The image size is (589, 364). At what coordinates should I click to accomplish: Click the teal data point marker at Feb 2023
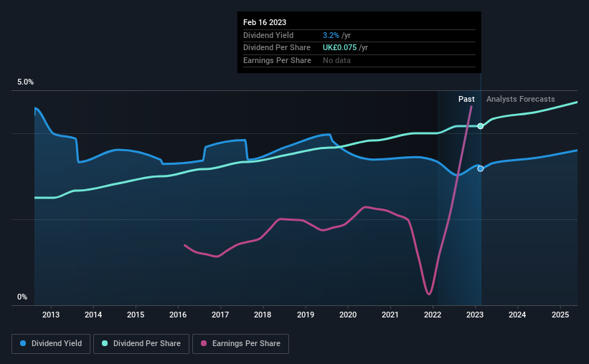coord(481,126)
